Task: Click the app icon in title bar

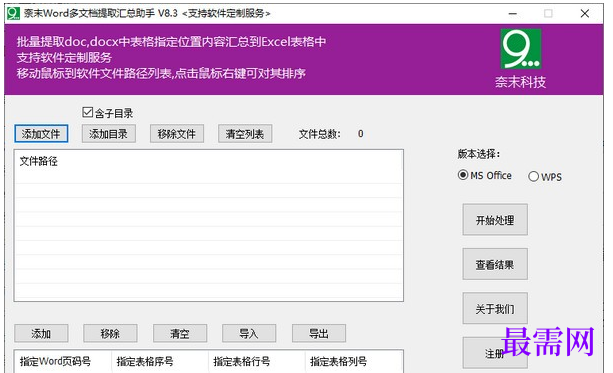Action: (13, 13)
